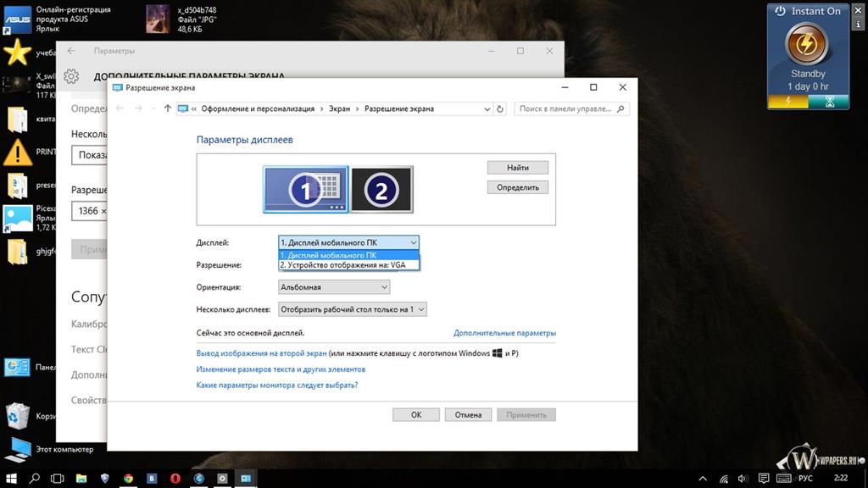This screenshot has width=868, height=488.
Task: Click the yellow battery level bar in Instant On
Action: click(787, 102)
